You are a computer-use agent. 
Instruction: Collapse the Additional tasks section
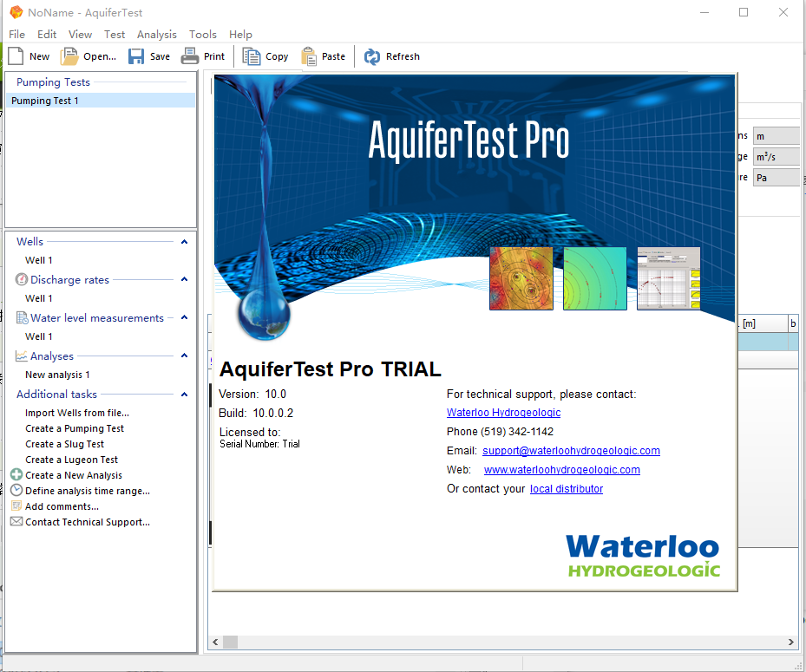[x=184, y=394]
